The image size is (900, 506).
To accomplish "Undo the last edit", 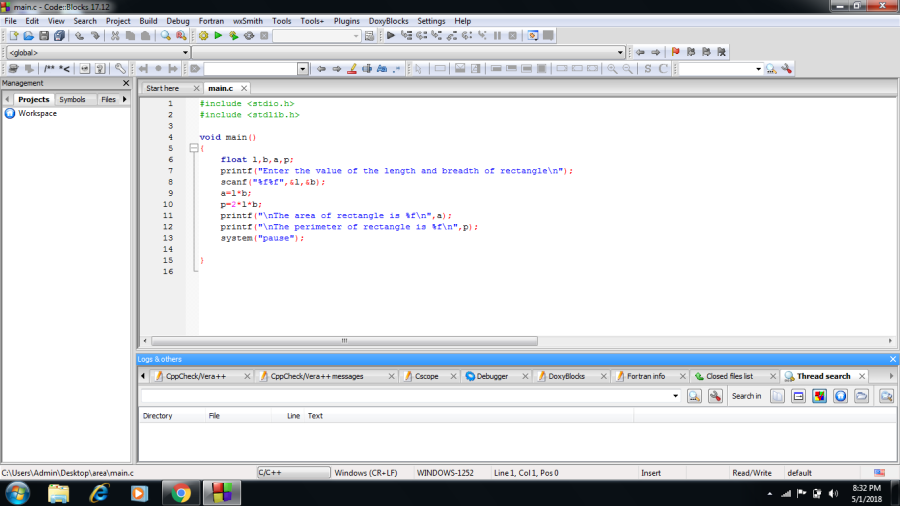I will tap(79, 36).
